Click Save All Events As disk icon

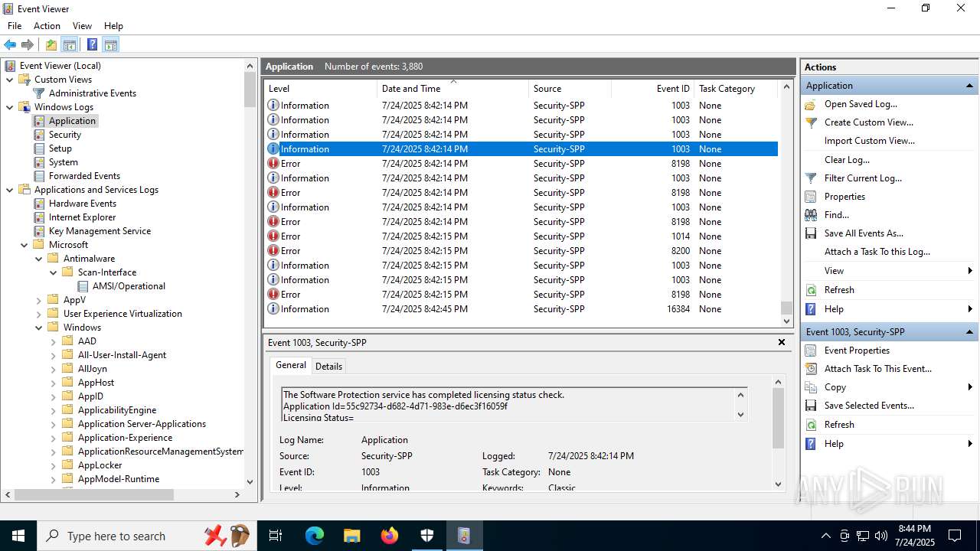pyautogui.click(x=811, y=233)
